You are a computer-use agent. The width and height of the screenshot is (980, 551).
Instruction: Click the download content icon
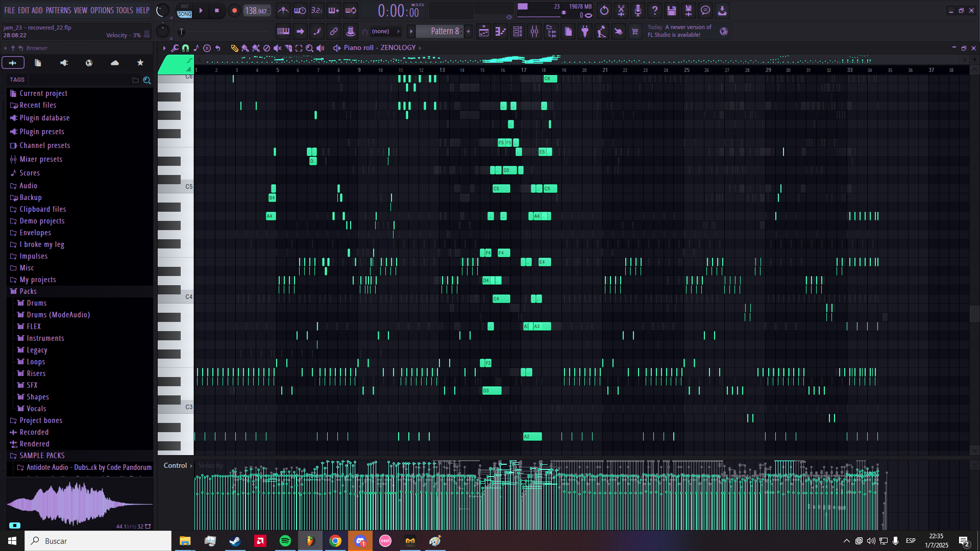pyautogui.click(x=722, y=10)
